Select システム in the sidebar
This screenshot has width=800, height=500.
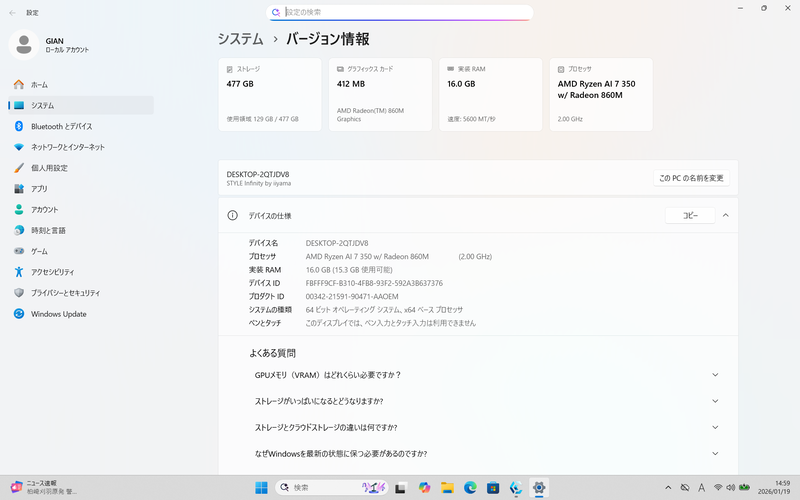coord(81,106)
